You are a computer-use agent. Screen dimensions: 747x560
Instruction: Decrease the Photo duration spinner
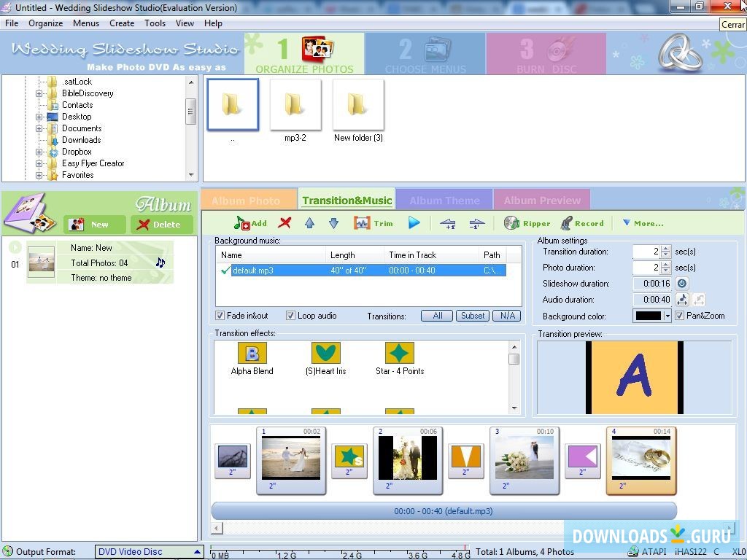666,271
